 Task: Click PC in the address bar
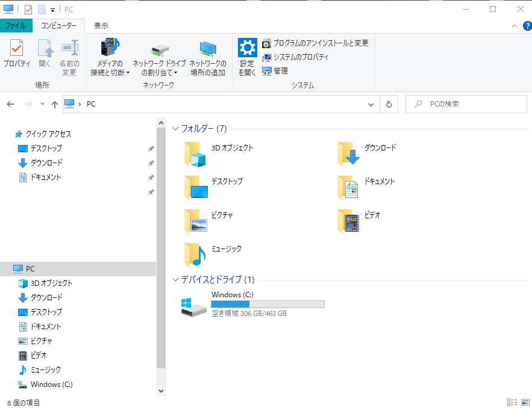91,104
